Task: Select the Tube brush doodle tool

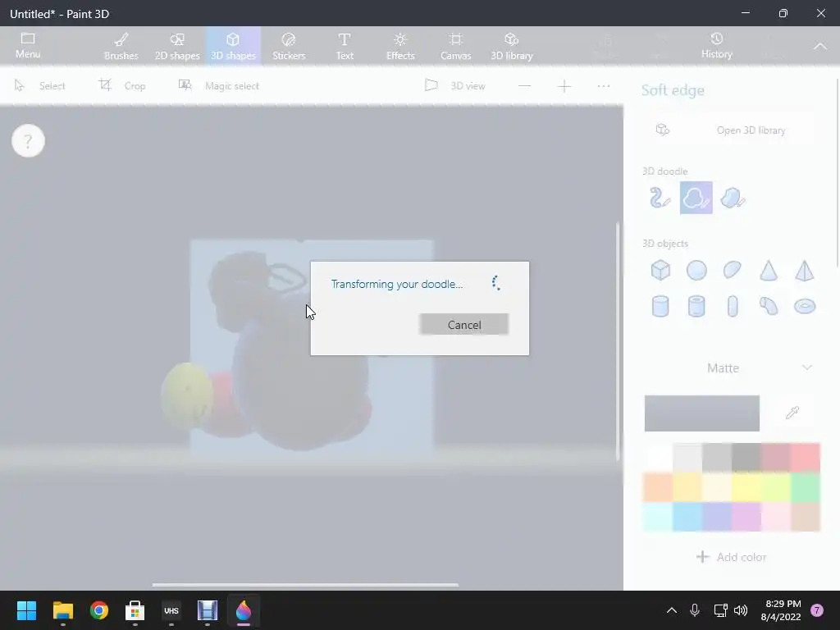Action: click(x=660, y=198)
